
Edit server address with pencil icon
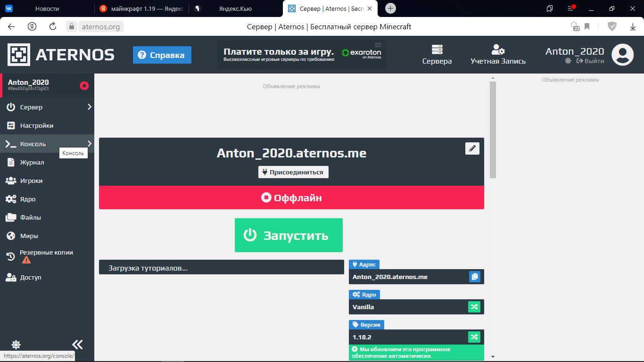[472, 148]
